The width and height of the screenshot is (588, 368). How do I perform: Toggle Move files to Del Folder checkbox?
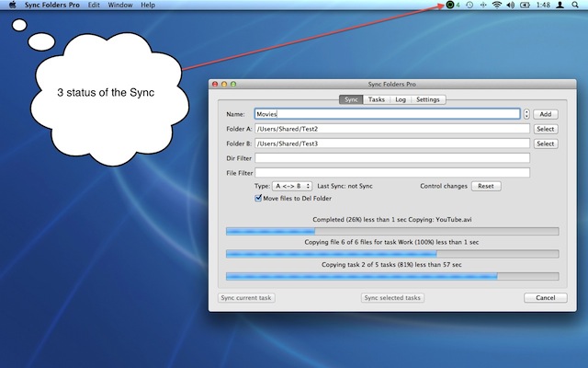pos(258,198)
